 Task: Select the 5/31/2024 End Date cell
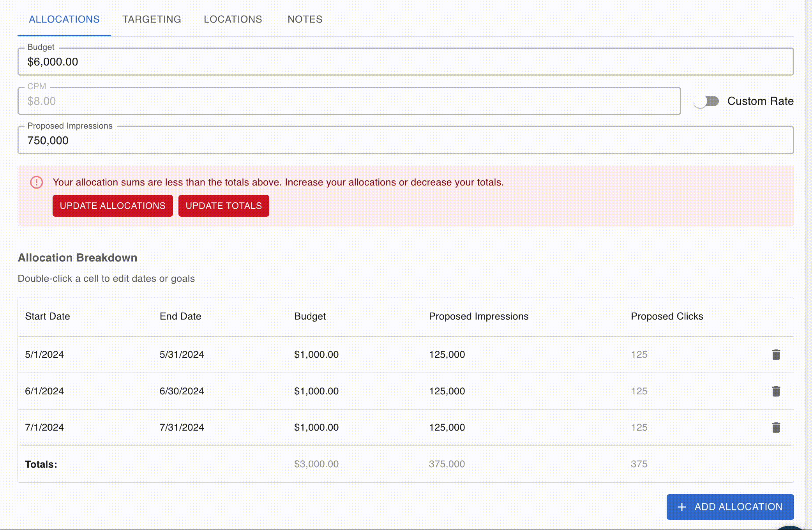click(182, 355)
